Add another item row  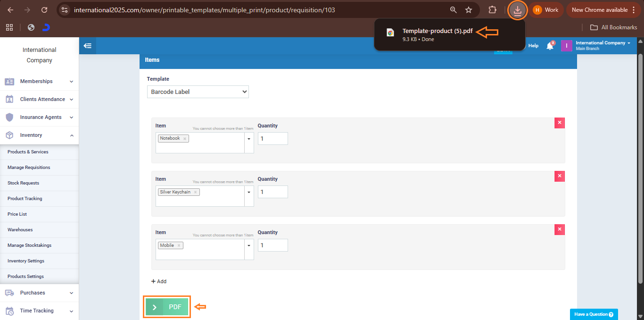point(159,281)
